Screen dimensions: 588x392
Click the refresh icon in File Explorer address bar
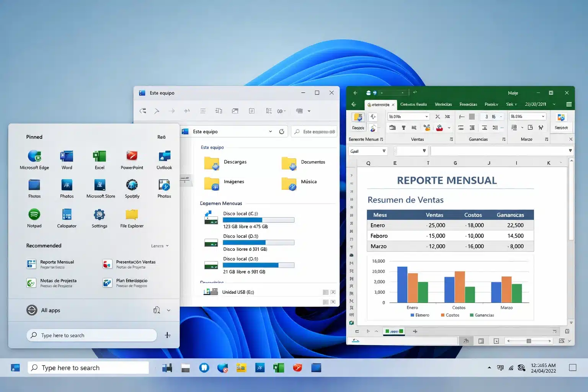[281, 131]
